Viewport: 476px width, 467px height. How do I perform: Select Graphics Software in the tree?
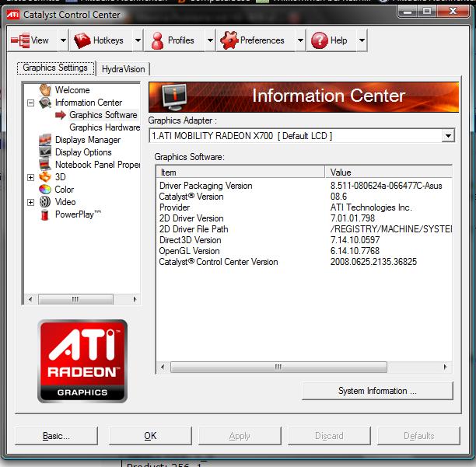[x=103, y=115]
